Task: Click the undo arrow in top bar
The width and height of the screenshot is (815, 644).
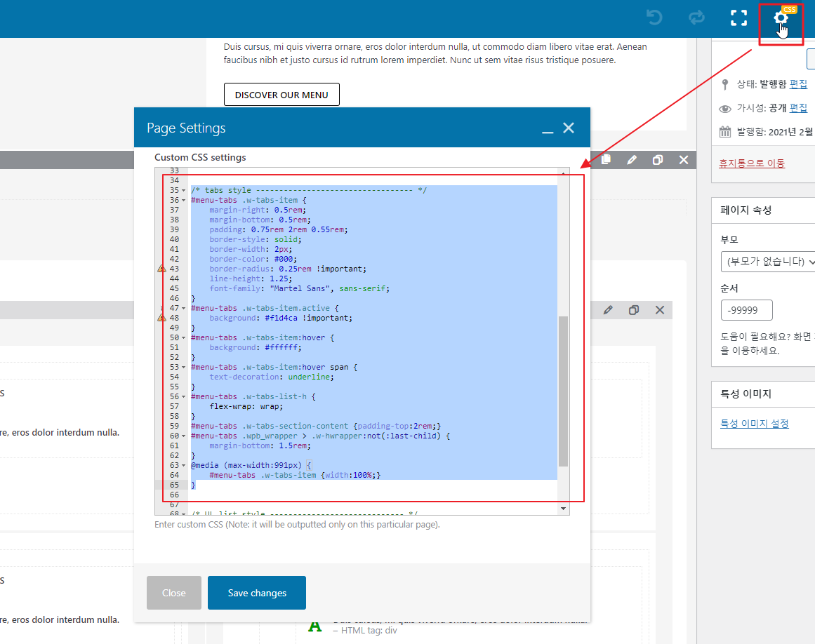Action: pyautogui.click(x=654, y=18)
